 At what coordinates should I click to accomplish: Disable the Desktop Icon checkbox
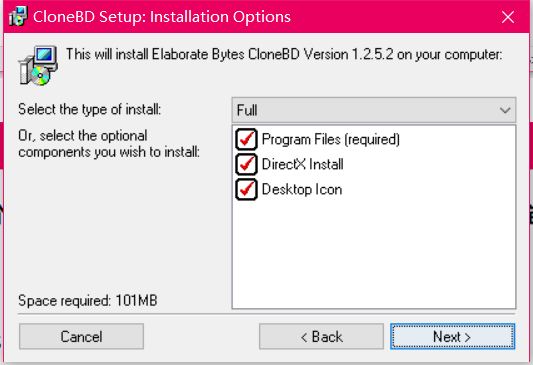click(246, 190)
